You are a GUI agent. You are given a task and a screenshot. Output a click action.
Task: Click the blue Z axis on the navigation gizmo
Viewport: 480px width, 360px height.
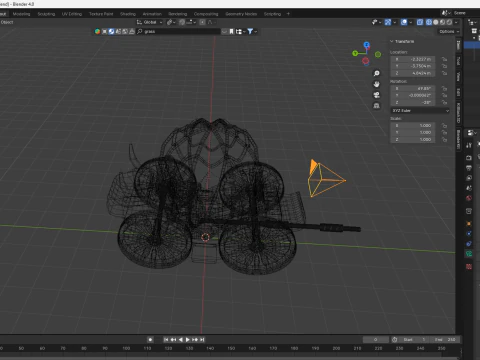coord(367,44)
